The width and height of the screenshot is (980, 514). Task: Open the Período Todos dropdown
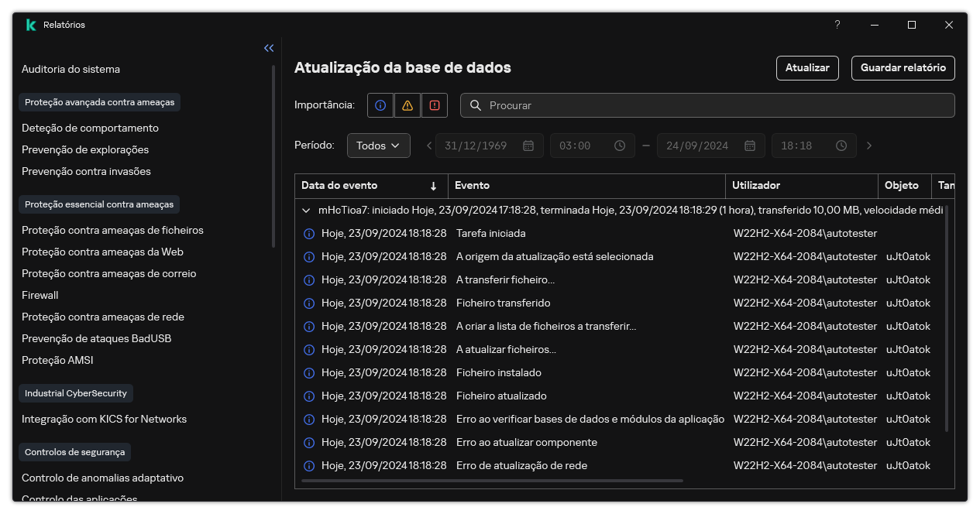pos(378,145)
